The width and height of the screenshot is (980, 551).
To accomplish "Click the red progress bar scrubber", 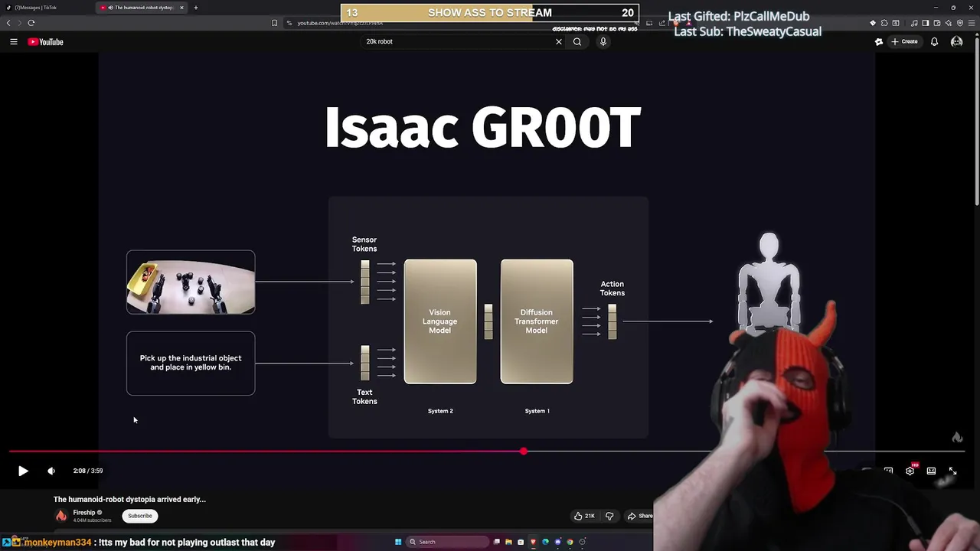I will (x=524, y=452).
